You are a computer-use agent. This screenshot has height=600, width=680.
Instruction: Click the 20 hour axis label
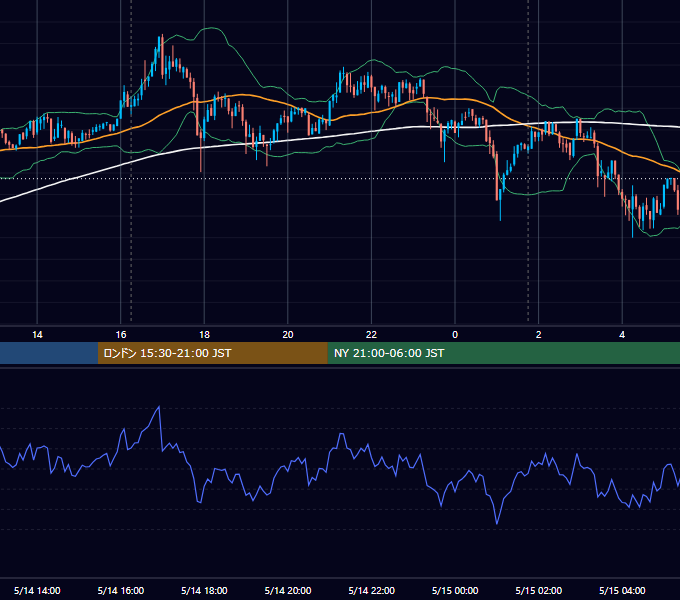pyautogui.click(x=288, y=335)
